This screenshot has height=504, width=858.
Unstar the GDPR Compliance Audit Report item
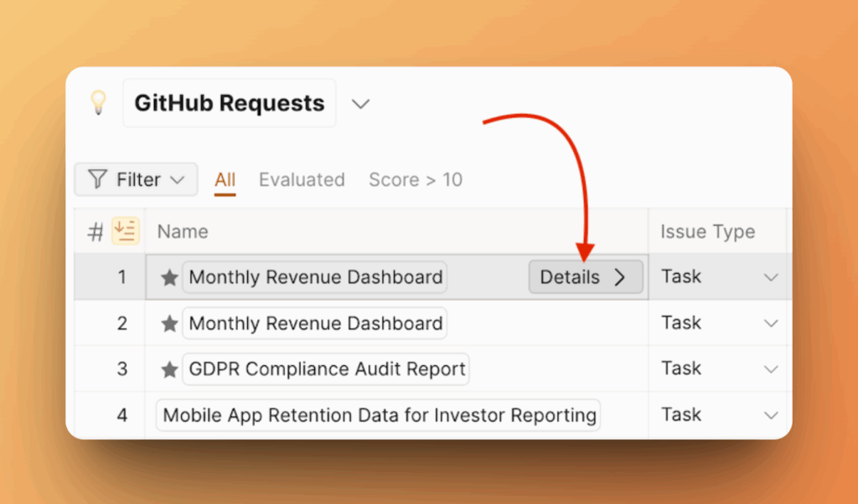pyautogui.click(x=169, y=369)
